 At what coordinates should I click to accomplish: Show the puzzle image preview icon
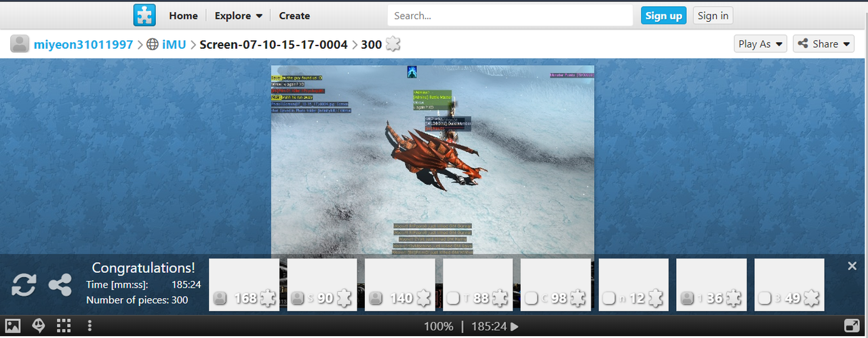coord(14,326)
